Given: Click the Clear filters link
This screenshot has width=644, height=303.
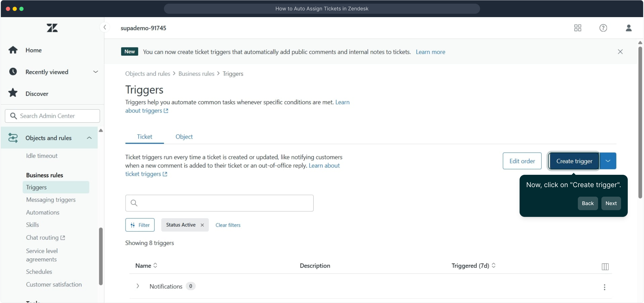Looking at the screenshot, I should pyautogui.click(x=228, y=225).
